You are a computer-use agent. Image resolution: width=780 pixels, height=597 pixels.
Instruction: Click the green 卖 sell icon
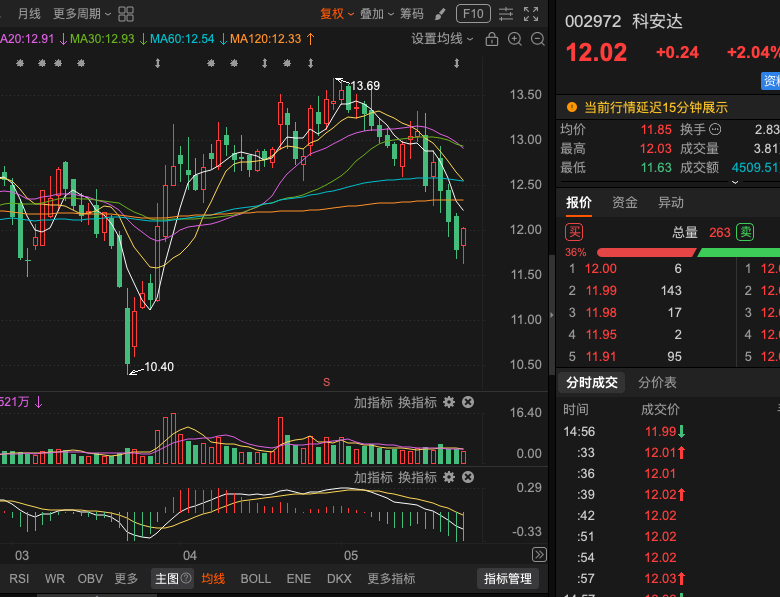pyautogui.click(x=745, y=232)
